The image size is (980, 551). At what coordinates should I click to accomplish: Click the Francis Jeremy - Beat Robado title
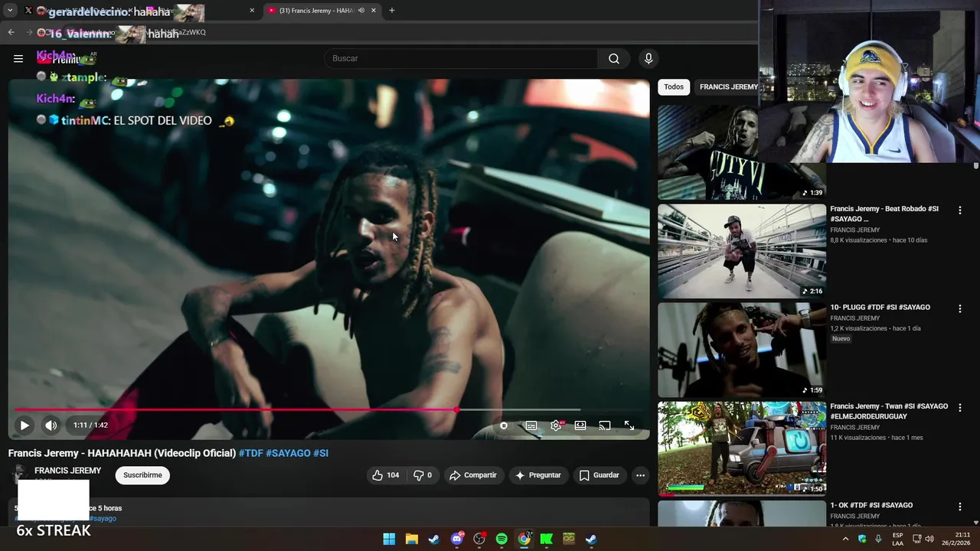884,214
